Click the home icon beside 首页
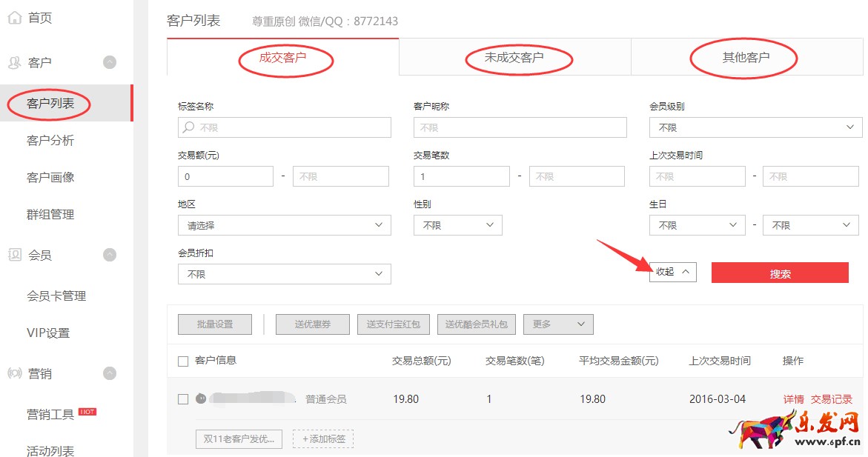868x457 pixels. pos(14,18)
